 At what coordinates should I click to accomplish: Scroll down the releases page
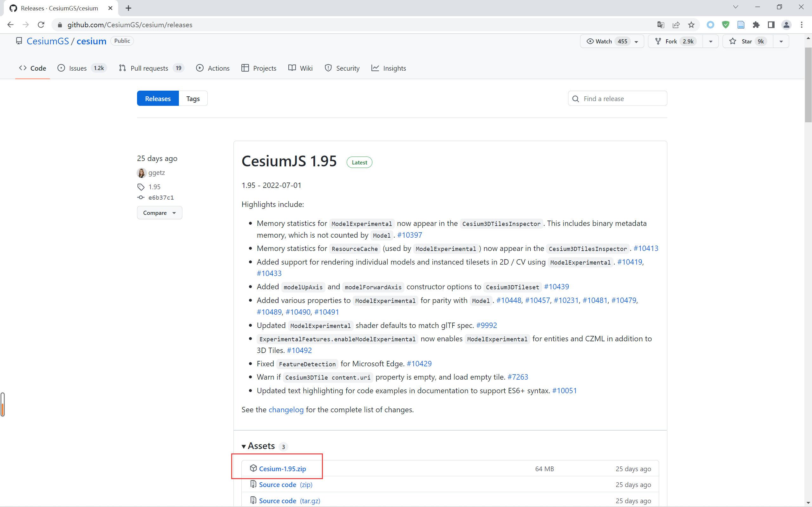pyautogui.click(x=809, y=501)
